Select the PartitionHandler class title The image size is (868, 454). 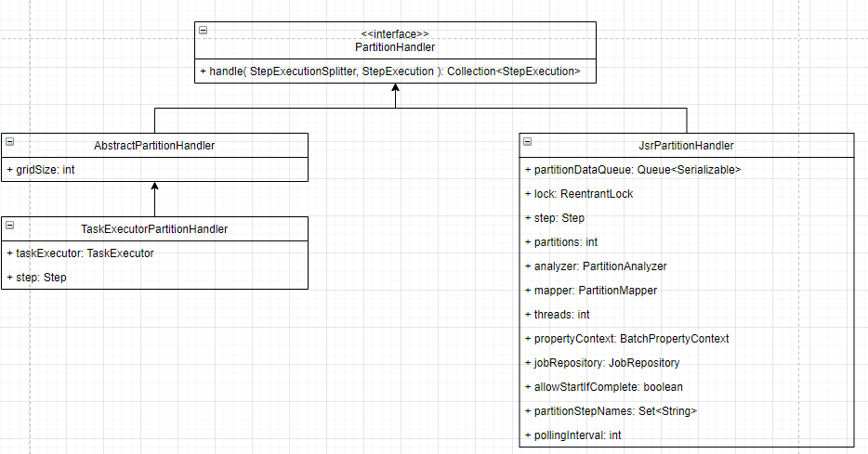[395, 47]
